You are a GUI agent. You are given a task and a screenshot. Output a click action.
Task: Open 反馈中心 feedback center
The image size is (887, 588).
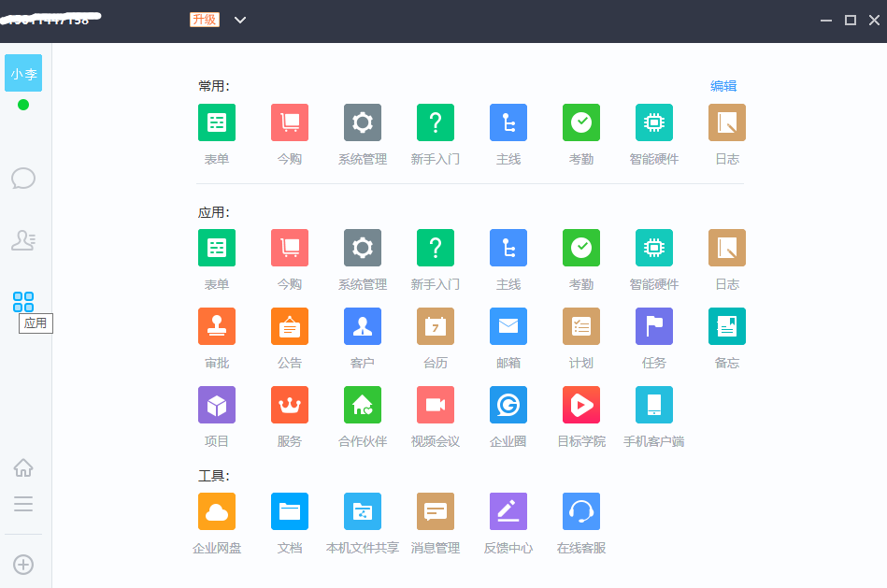(x=508, y=511)
